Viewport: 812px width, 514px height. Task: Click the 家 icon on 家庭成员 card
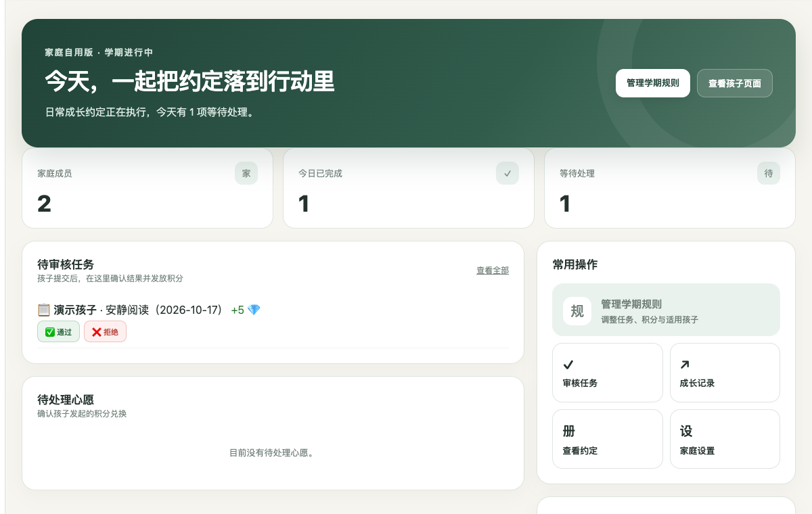(246, 173)
